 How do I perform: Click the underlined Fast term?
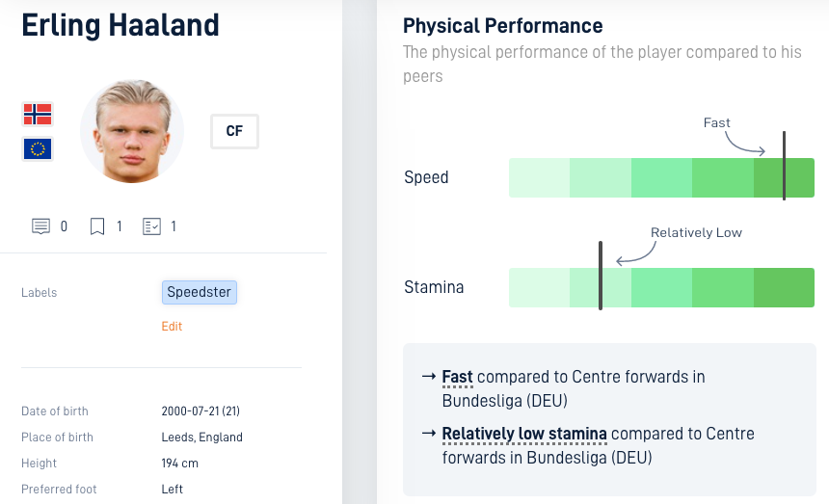pyautogui.click(x=457, y=377)
